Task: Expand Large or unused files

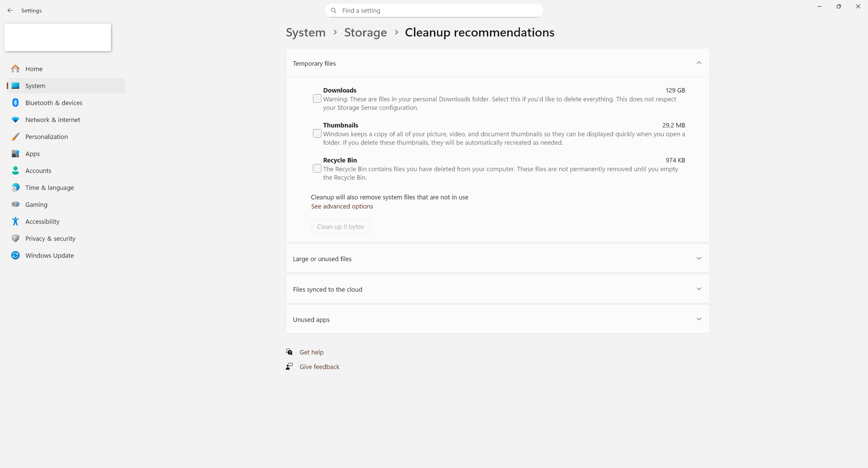Action: [x=699, y=258]
